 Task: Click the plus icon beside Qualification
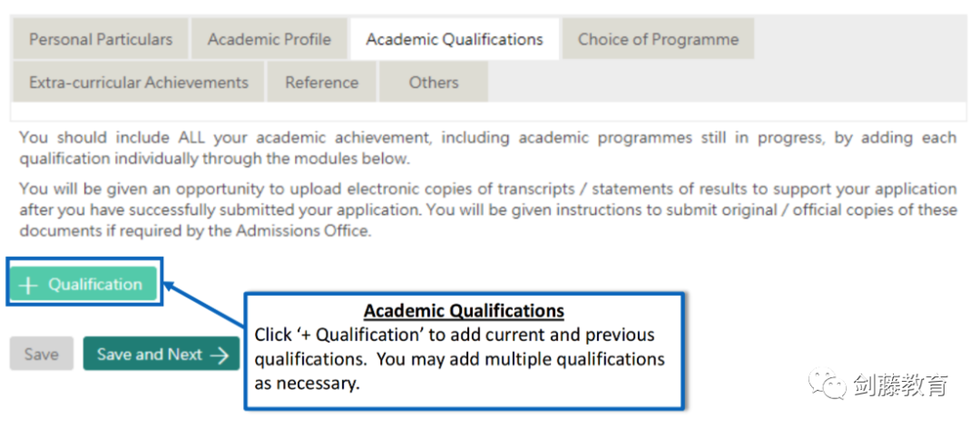(x=28, y=285)
